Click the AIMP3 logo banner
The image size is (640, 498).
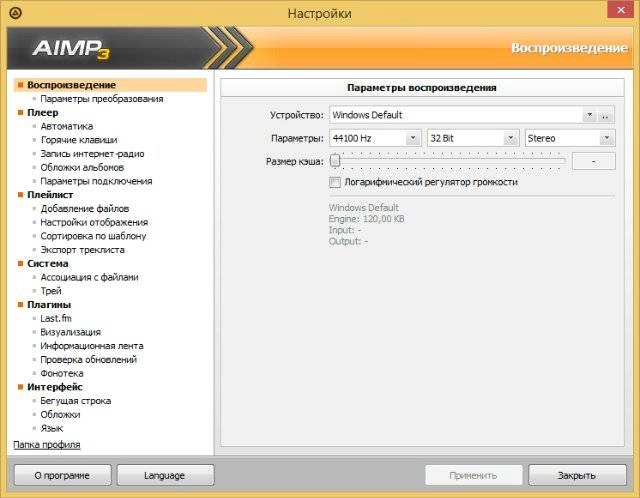tap(71, 49)
